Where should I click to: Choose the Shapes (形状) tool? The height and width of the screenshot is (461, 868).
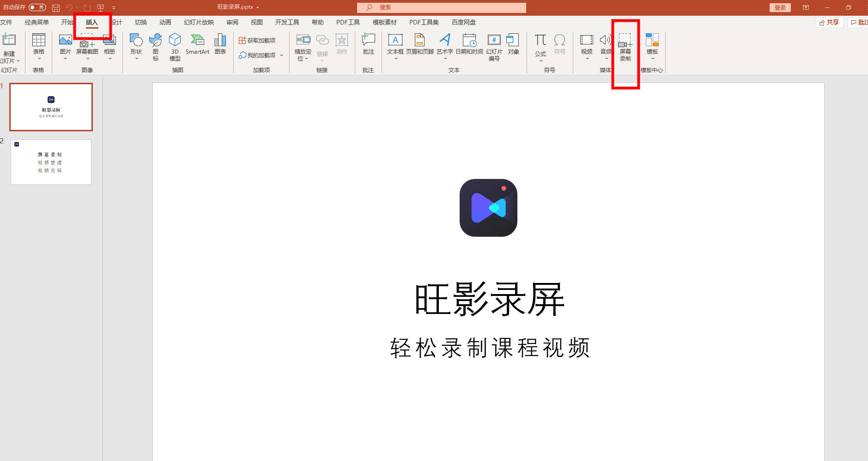click(x=136, y=46)
